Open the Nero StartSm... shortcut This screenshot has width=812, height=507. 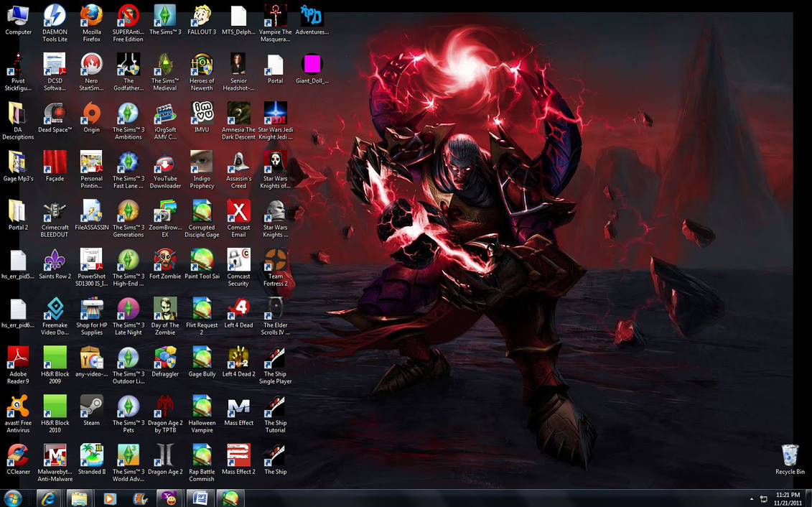[92, 72]
